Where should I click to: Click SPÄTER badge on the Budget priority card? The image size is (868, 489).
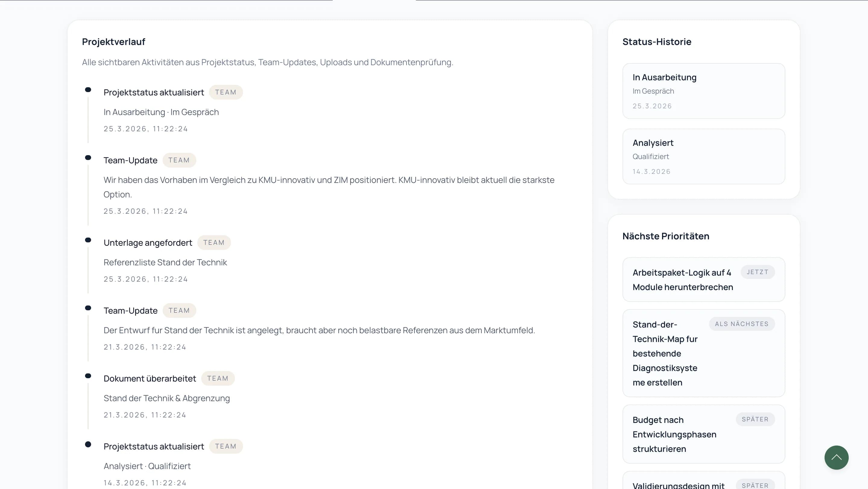coord(755,420)
